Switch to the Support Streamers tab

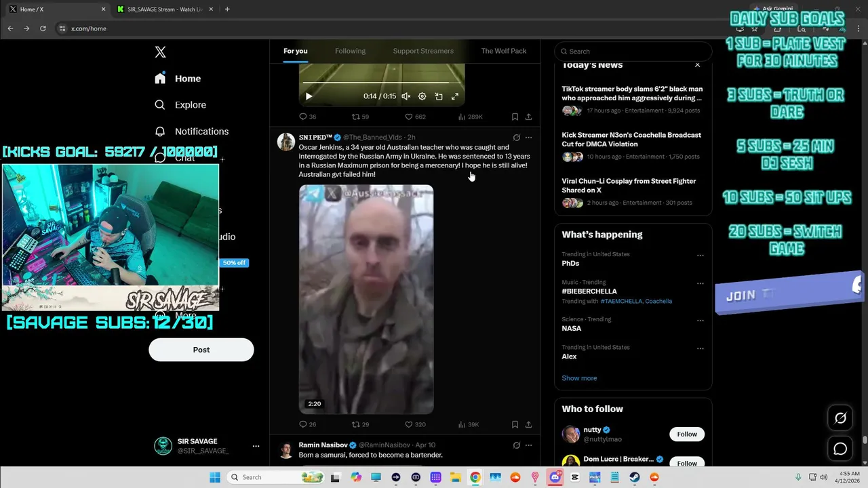(x=423, y=52)
